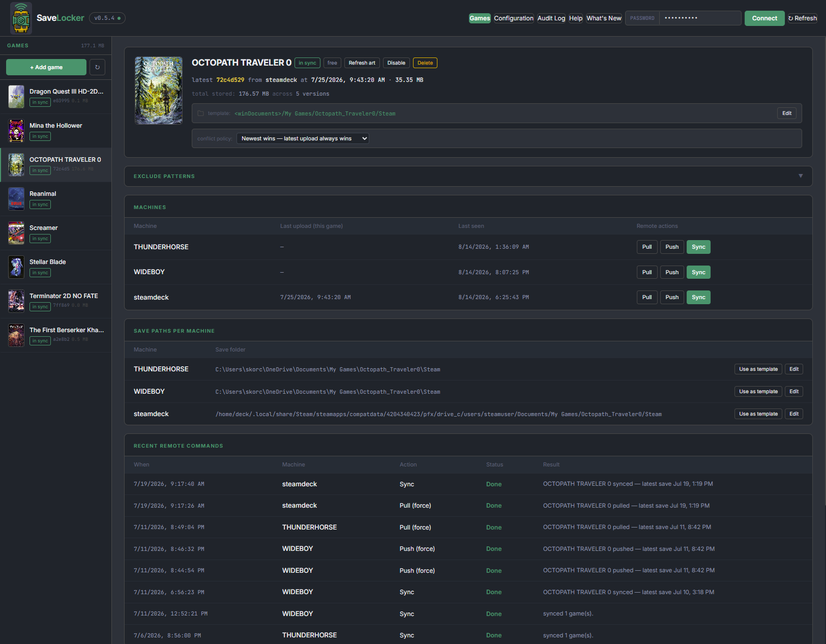Image resolution: width=826 pixels, height=644 pixels.
Task: Click the large Octopath Traveler cover art
Action: pos(159,91)
